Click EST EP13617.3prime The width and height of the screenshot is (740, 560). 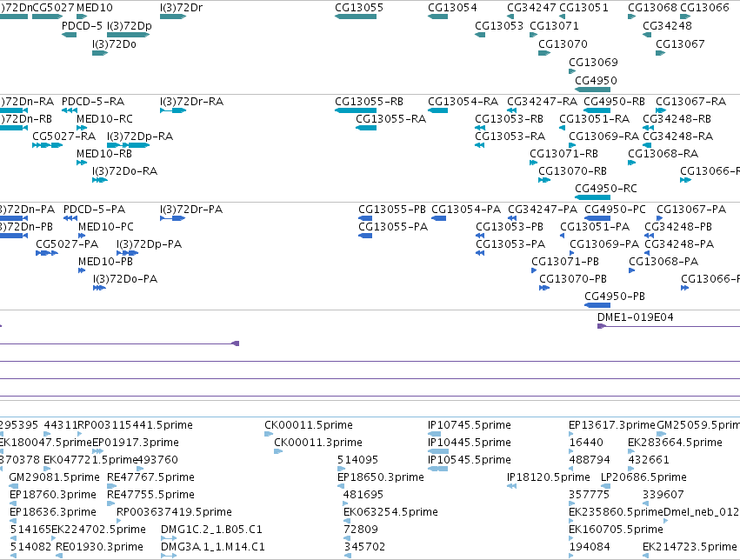(611, 425)
